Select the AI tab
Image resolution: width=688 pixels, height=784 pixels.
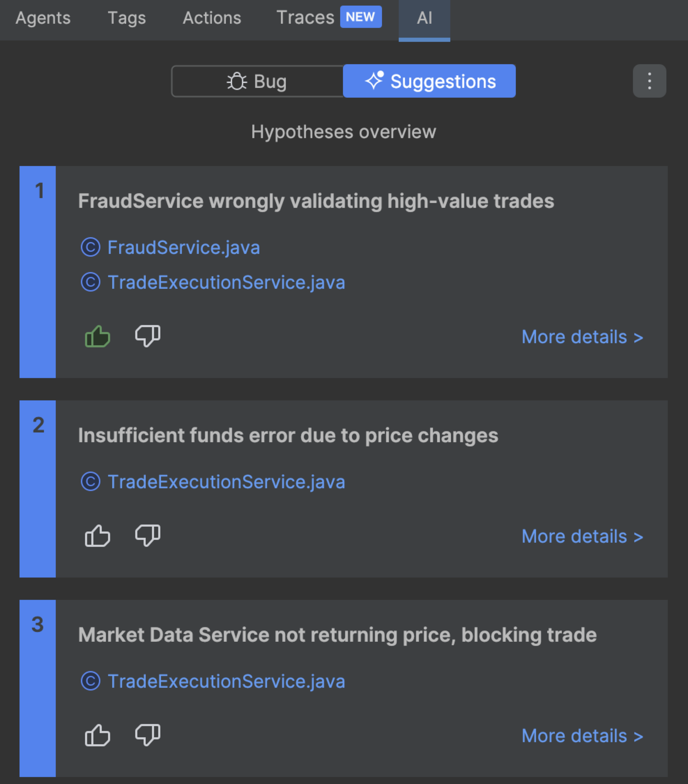click(x=424, y=18)
